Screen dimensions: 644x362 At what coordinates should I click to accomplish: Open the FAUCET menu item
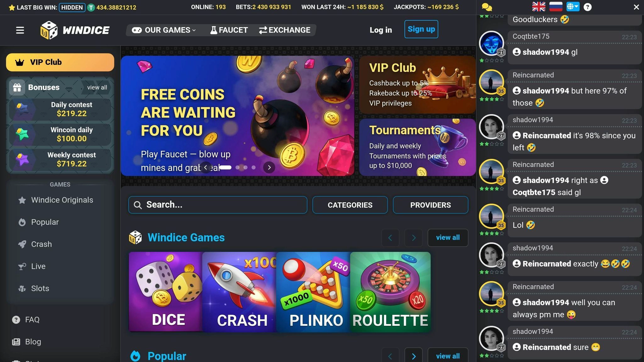pyautogui.click(x=229, y=30)
